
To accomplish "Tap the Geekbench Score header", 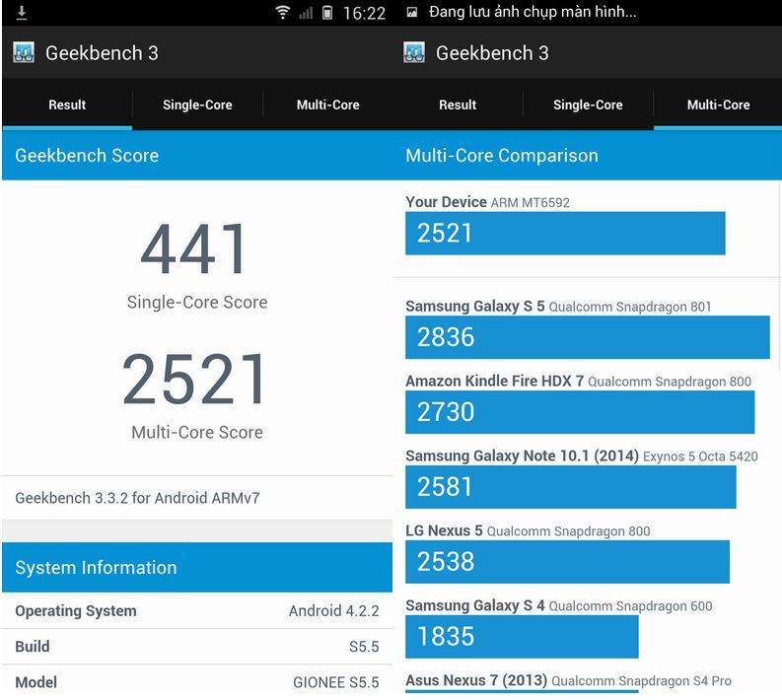I will (x=197, y=155).
